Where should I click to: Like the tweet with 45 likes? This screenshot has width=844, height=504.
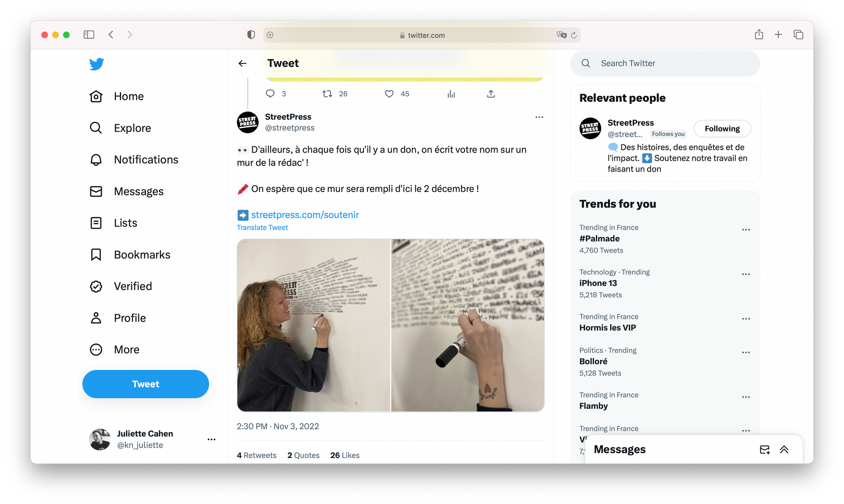[x=389, y=94]
